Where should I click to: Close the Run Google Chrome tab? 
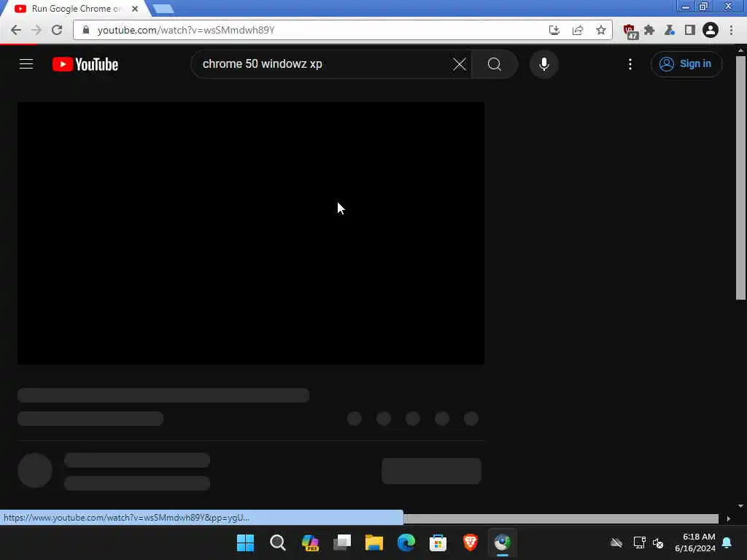coord(135,9)
